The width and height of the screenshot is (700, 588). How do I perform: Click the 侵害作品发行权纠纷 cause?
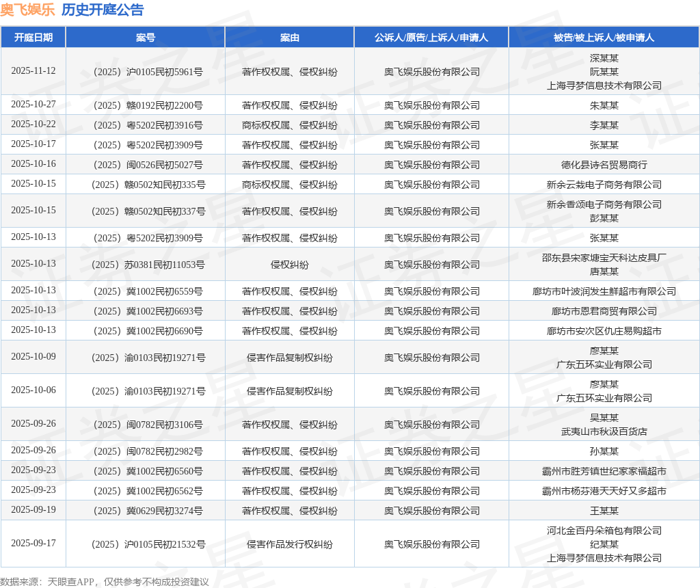coord(290,544)
